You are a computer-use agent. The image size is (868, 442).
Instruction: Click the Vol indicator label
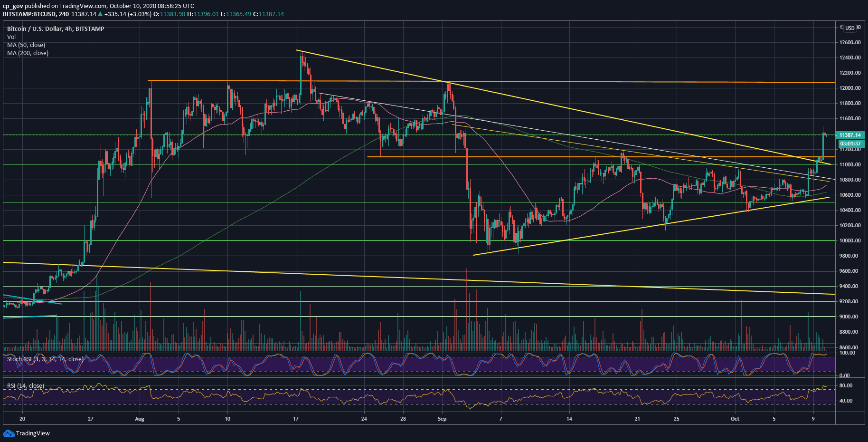11,37
